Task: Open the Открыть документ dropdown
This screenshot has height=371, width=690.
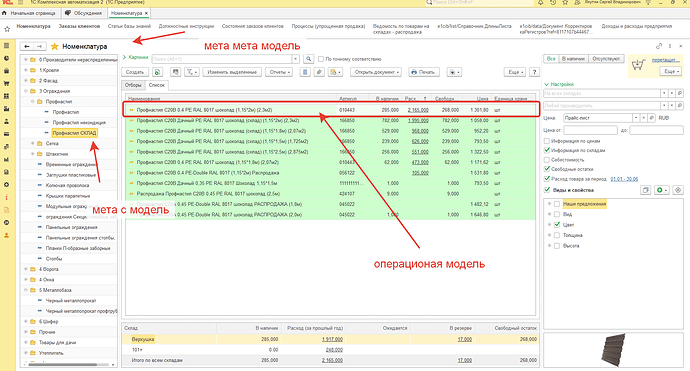Action: [x=376, y=72]
